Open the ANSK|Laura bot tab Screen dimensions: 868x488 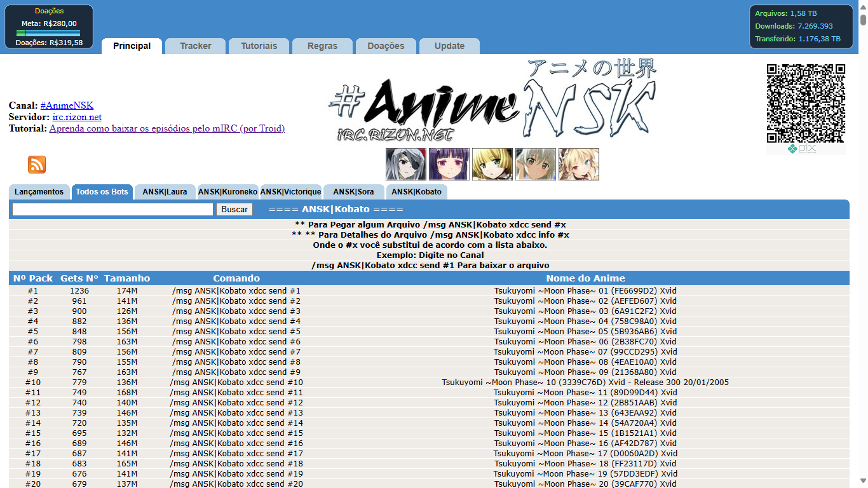tap(165, 191)
